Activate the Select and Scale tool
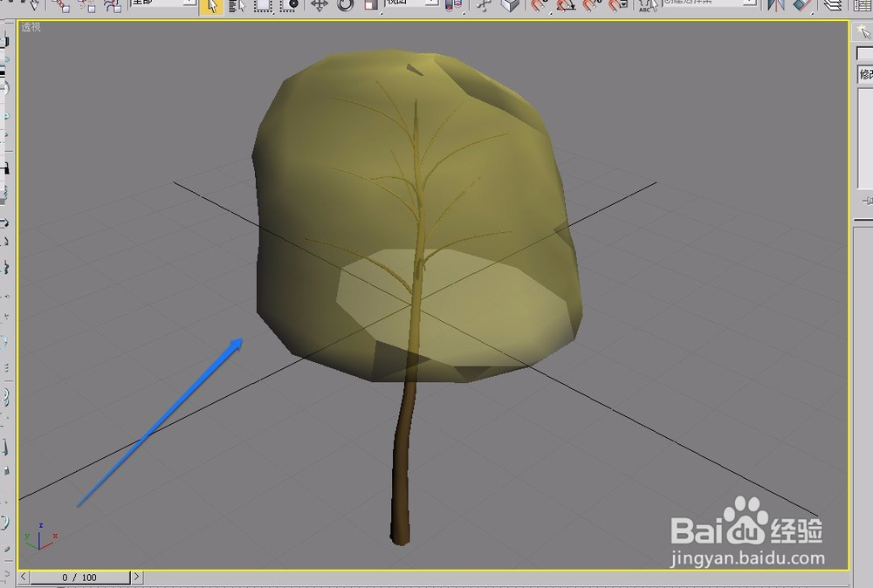 click(371, 5)
